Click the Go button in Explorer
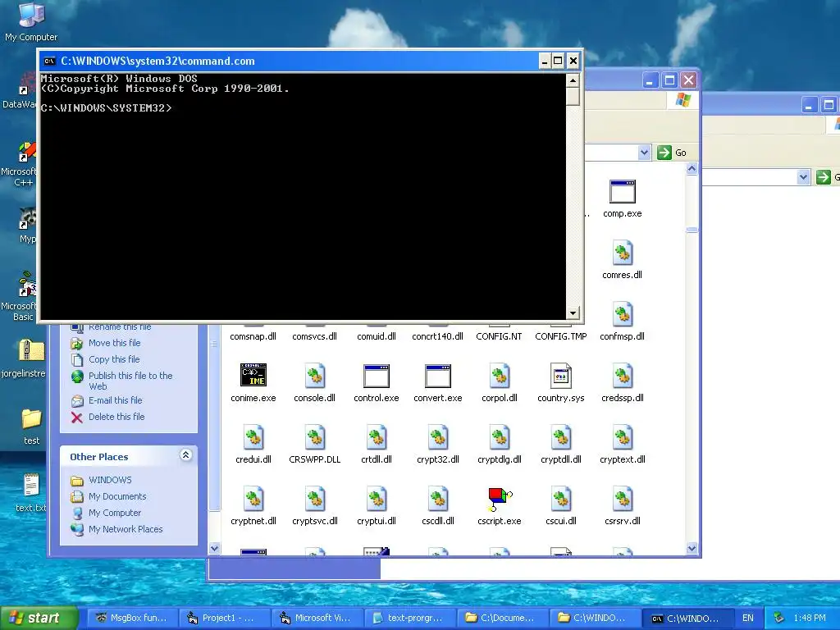The image size is (840, 630). 673,153
